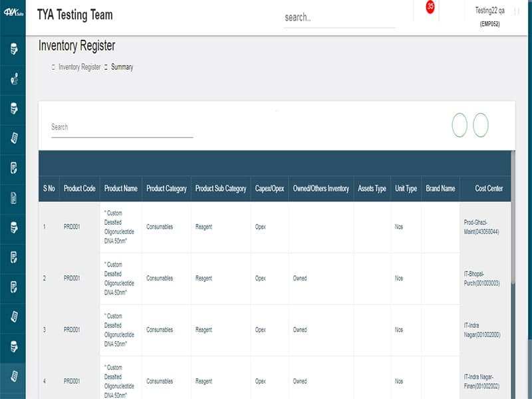Viewport: 532px width, 399px height.
Task: Open the person-shaped sidebar icon
Action: point(13,78)
